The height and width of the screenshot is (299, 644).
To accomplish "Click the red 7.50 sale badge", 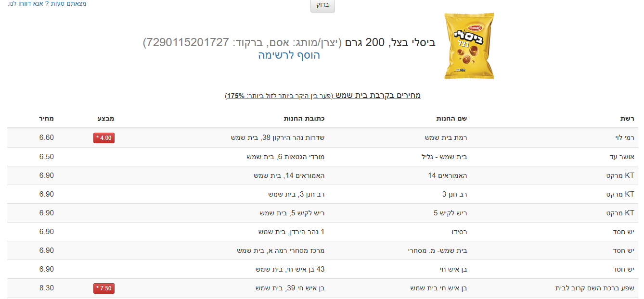I will pyautogui.click(x=104, y=288).
